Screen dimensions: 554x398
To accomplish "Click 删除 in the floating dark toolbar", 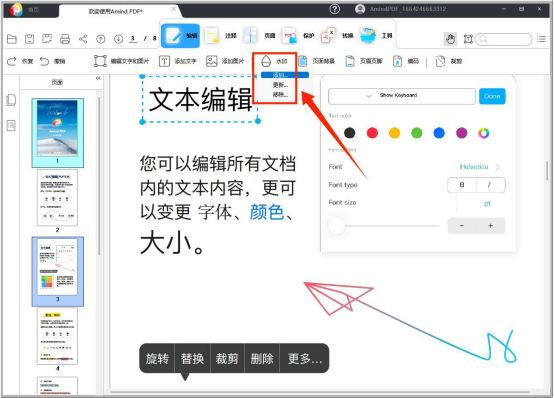I will (262, 359).
